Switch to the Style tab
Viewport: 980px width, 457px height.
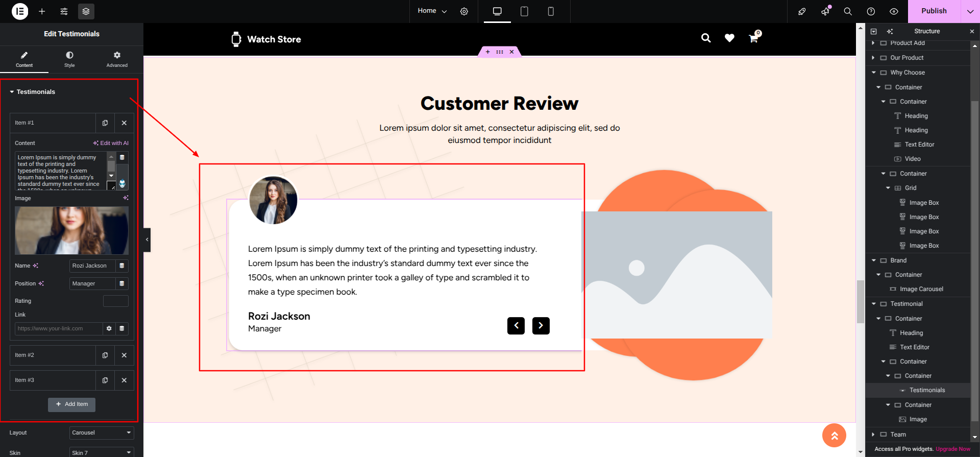click(x=69, y=59)
